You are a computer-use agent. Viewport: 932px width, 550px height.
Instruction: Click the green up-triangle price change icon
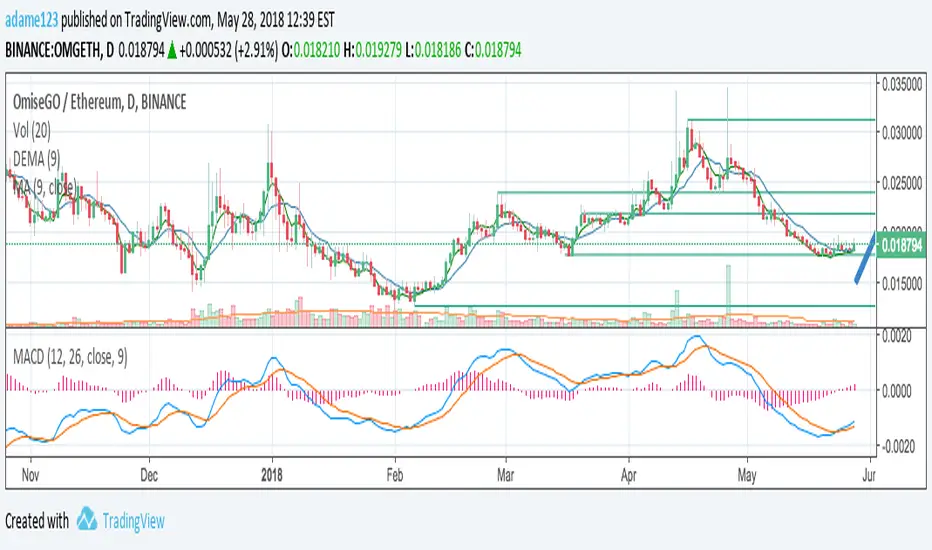tap(172, 51)
